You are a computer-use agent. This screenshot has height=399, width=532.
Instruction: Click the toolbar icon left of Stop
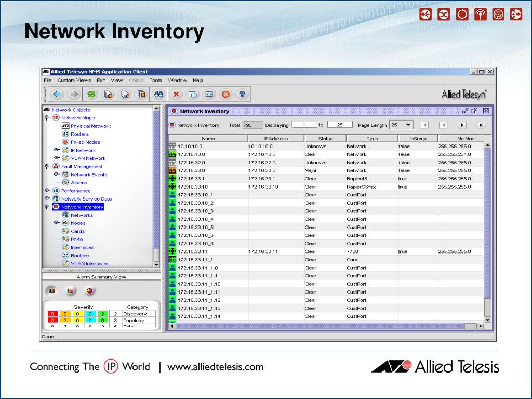click(x=209, y=94)
